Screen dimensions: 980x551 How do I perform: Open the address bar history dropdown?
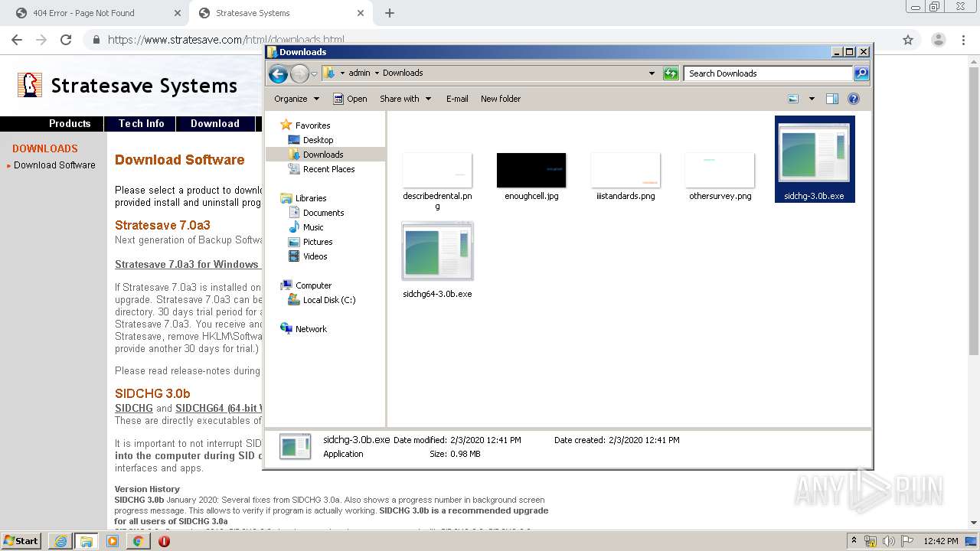(652, 73)
